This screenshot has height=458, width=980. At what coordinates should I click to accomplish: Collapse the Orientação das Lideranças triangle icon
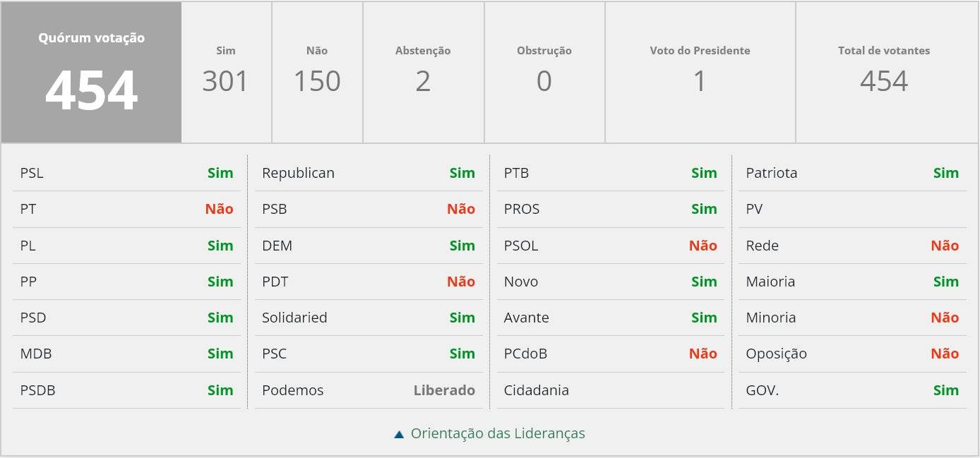pos(399,435)
